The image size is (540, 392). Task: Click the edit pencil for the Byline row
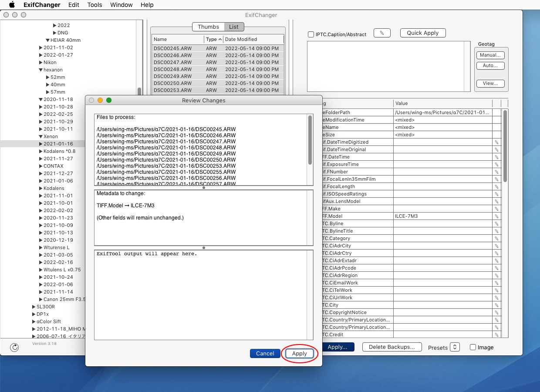(496, 223)
